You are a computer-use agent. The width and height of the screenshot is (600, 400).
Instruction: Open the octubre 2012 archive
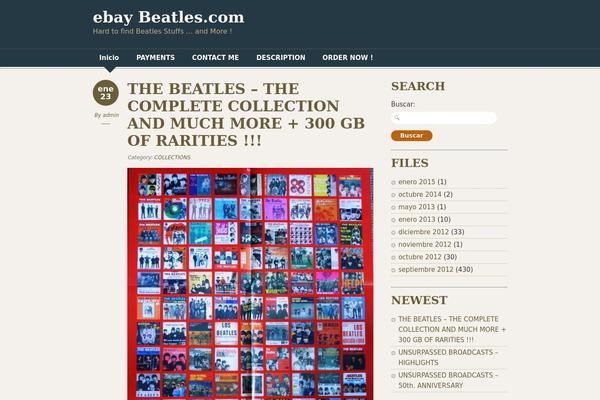click(x=420, y=257)
